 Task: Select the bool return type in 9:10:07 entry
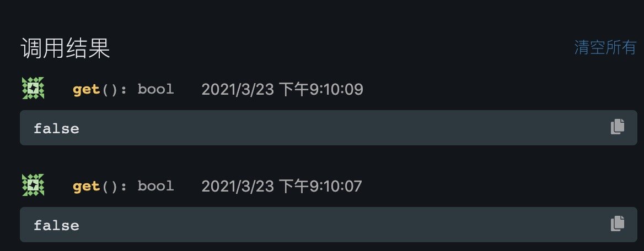coord(155,186)
